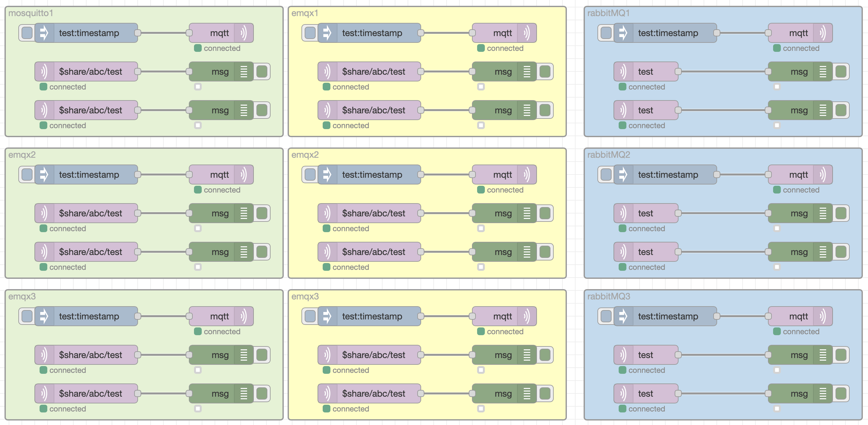The width and height of the screenshot is (868, 425).
Task: Click the mqtt out wave icon in rabbitMQ1
Action: 823,33
